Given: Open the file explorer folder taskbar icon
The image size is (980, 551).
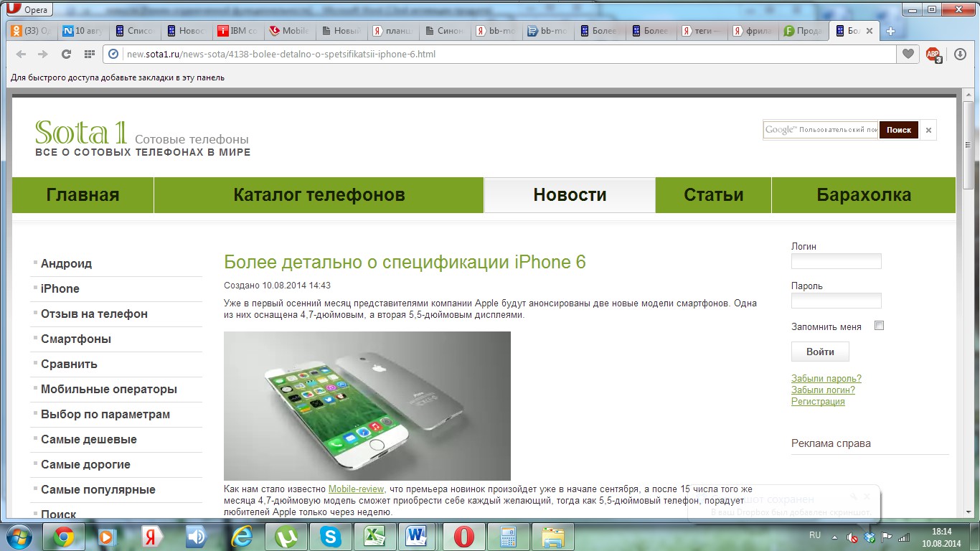Looking at the screenshot, I should pos(553,537).
